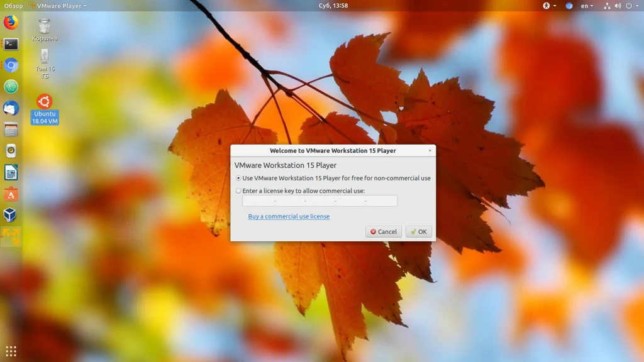Open Firefox from the dock
This screenshot has width=644, height=362.
click(x=11, y=22)
